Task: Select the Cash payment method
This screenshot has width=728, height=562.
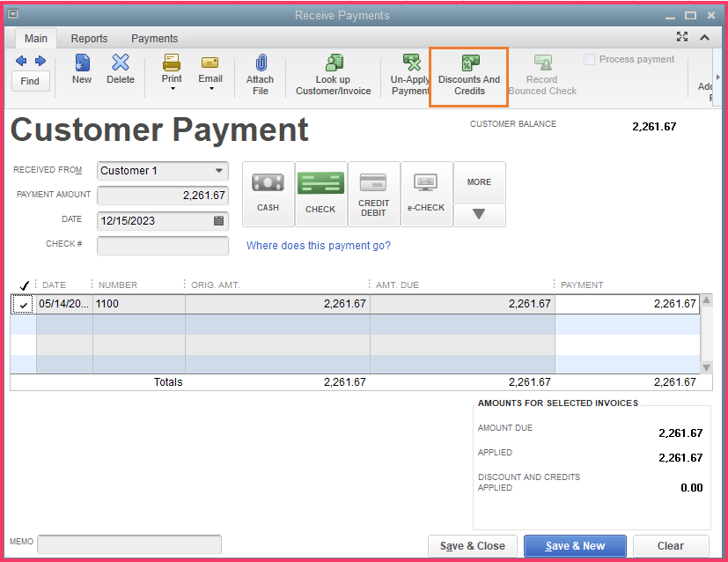Action: (x=268, y=192)
